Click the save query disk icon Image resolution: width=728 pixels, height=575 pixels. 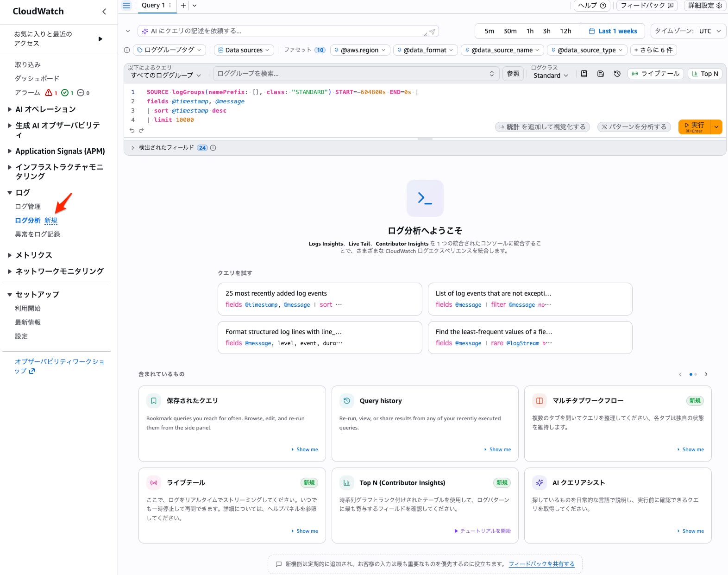[601, 74]
